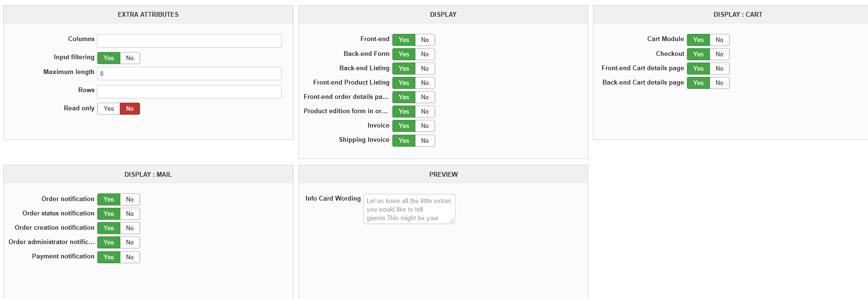Set Back-end Cart details page to No
The width and height of the screenshot is (868, 299).
720,83
